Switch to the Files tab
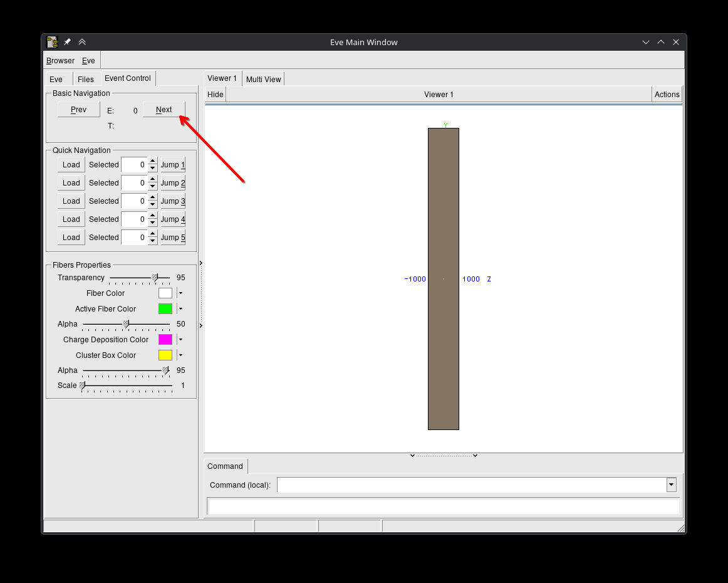 [86, 79]
